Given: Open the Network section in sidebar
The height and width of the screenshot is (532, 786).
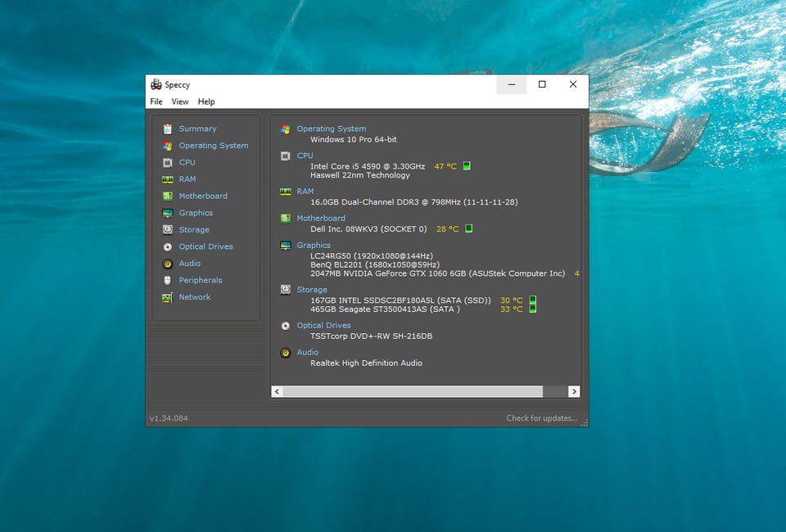Looking at the screenshot, I should pyautogui.click(x=195, y=297).
